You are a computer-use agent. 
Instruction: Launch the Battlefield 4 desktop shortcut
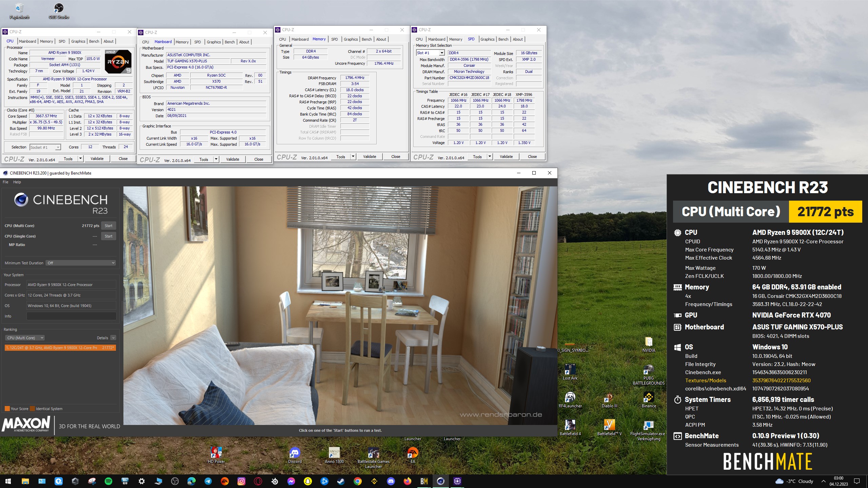[570, 427]
